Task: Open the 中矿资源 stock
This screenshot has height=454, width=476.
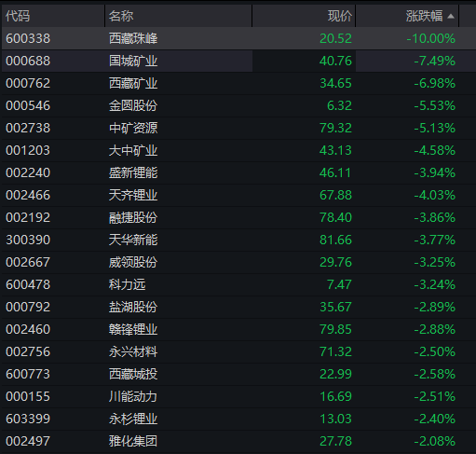Action: coord(133,128)
